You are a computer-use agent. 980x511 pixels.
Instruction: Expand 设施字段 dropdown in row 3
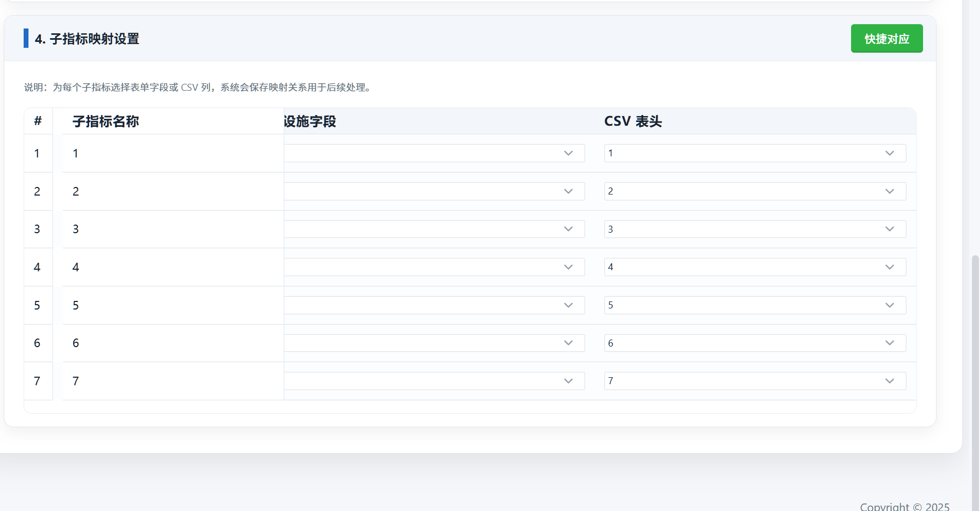tap(434, 229)
